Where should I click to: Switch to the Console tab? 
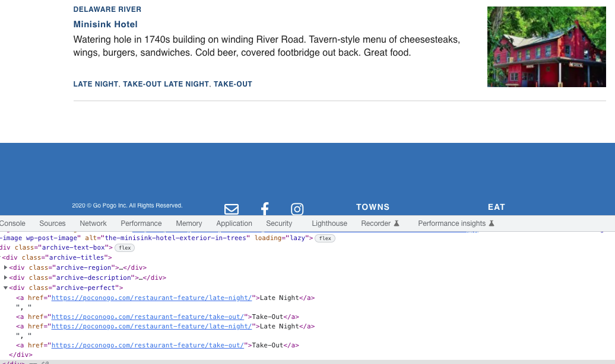[12, 223]
